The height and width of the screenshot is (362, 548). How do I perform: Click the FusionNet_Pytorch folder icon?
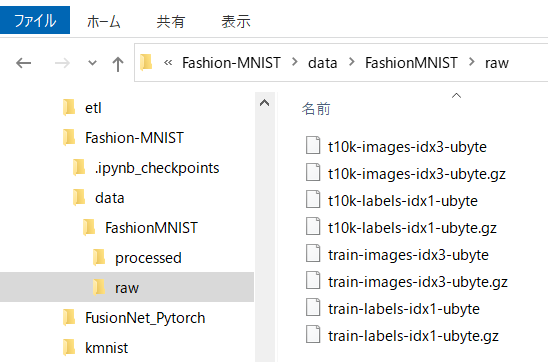point(69,317)
